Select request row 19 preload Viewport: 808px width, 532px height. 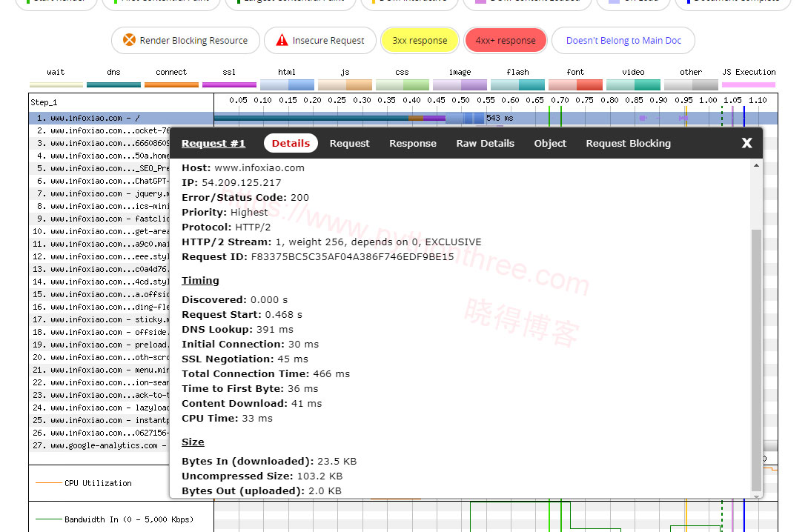(x=99, y=345)
